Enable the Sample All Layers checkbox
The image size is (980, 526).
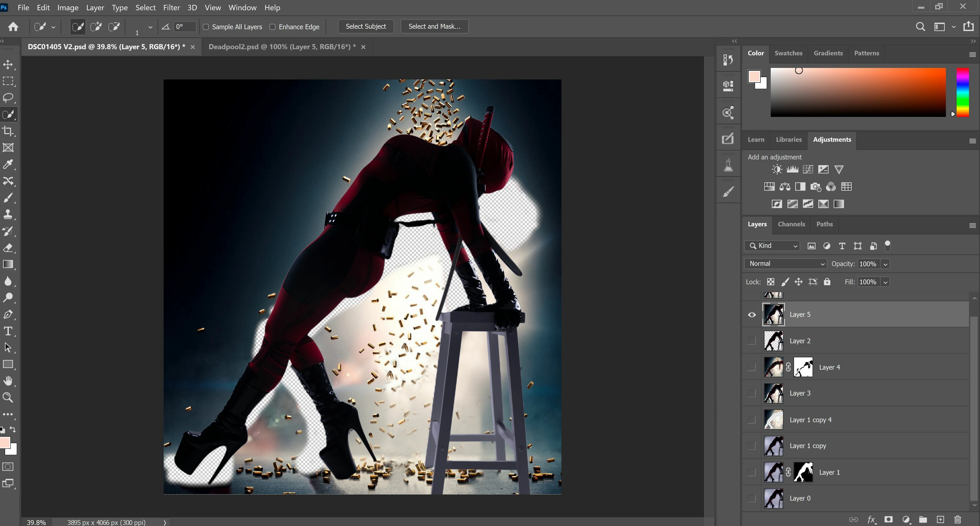206,27
